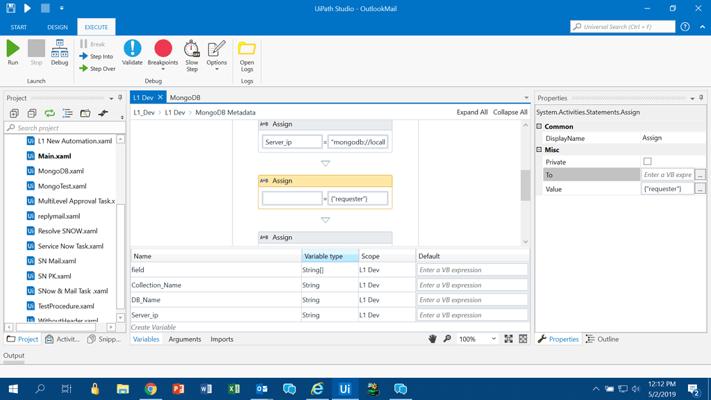Click Step Over in the Debug group
Screen dimensions: 711x400
[97, 68]
